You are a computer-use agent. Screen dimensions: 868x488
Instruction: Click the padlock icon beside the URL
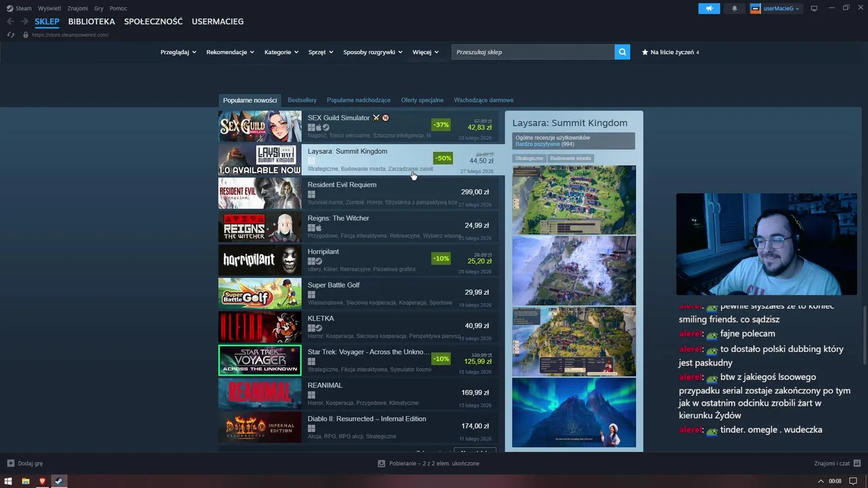(26, 35)
